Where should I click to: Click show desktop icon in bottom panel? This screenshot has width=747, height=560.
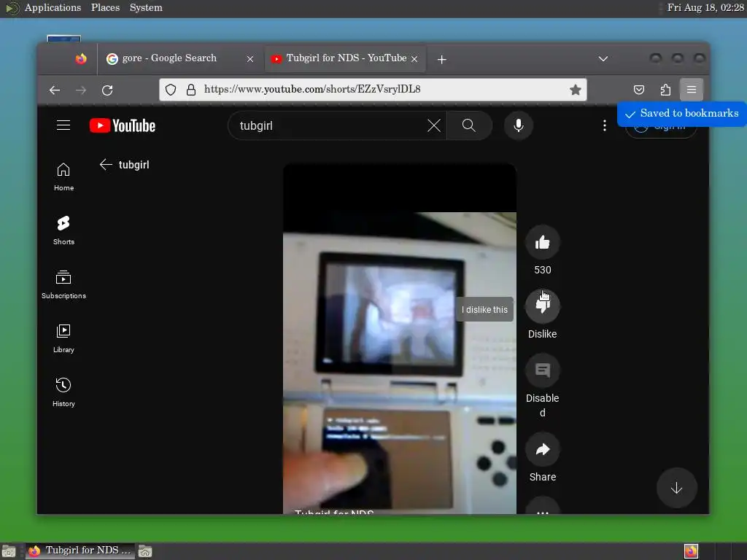[x=9, y=551]
